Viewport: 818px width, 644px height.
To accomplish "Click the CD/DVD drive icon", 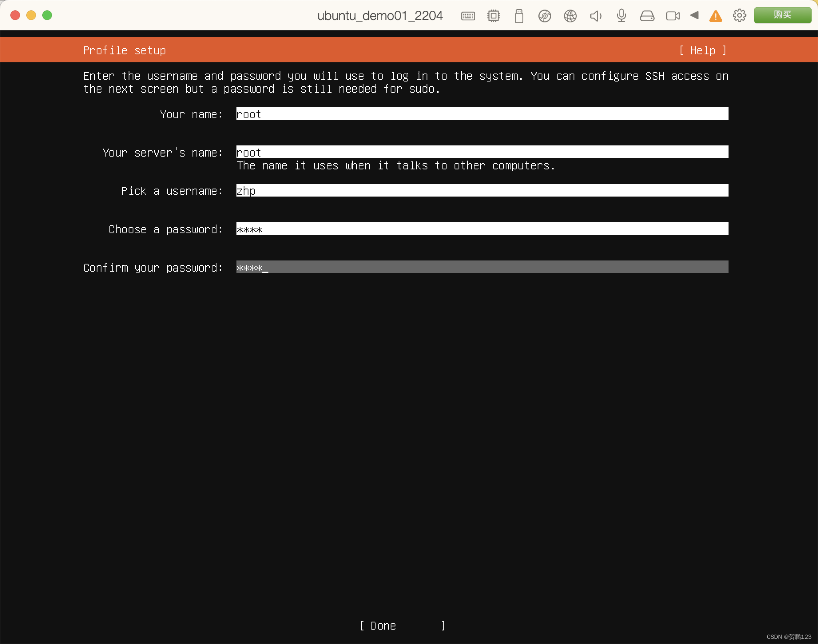I will tap(544, 15).
